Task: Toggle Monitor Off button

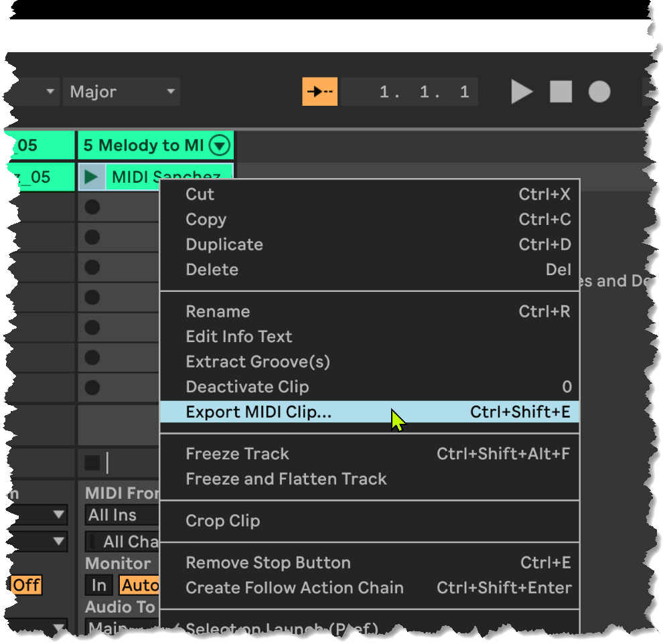Action: [27, 585]
